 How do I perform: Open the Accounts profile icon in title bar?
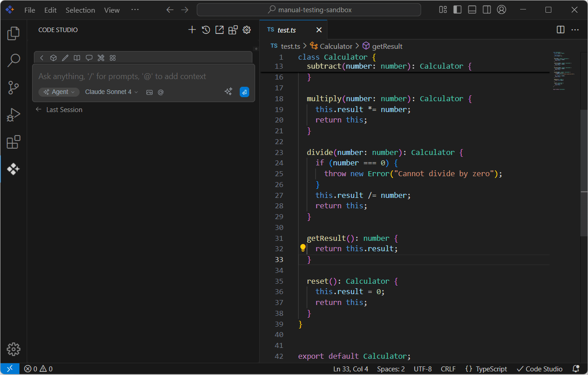pos(501,10)
